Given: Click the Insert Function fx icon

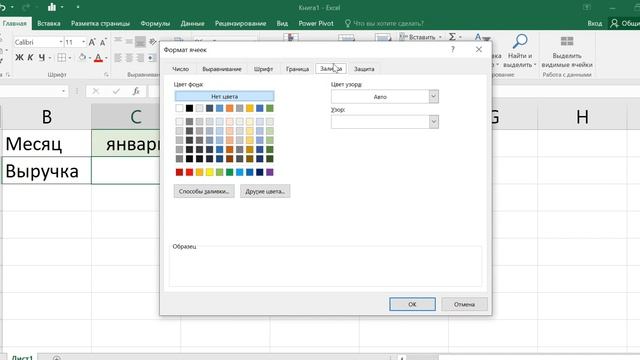Looking at the screenshot, I should point(136,91).
